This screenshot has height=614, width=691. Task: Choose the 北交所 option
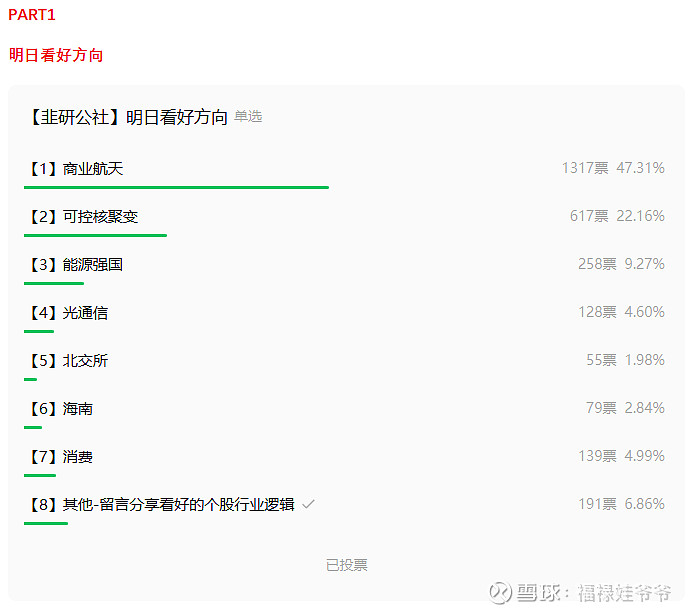85,361
